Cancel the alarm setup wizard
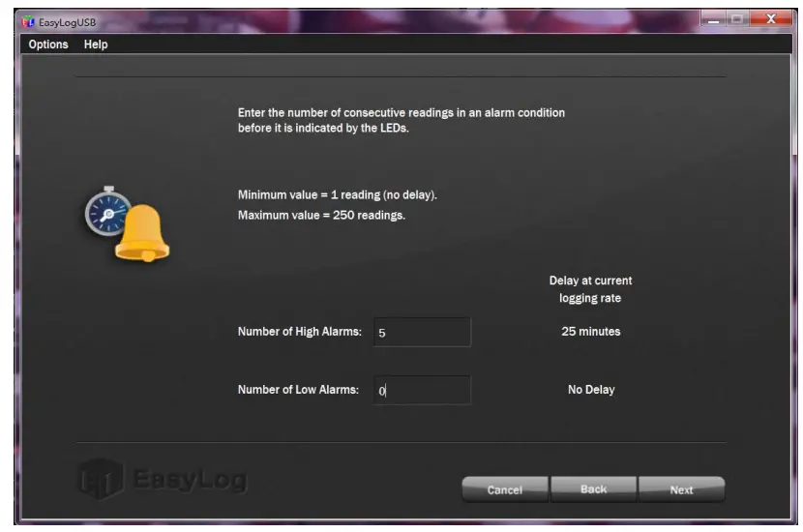803x532 pixels. coord(505,489)
